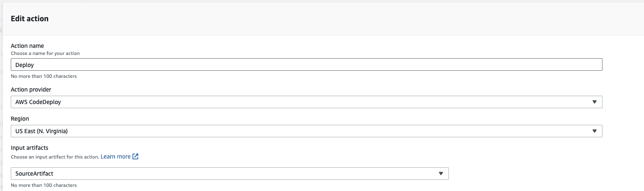Click the Action name label

click(27, 46)
